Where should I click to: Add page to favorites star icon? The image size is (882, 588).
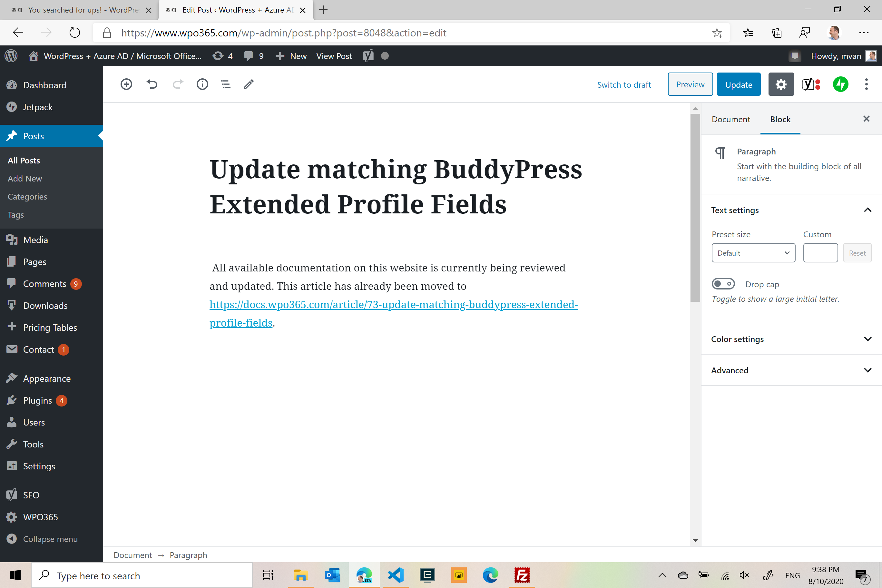(717, 33)
